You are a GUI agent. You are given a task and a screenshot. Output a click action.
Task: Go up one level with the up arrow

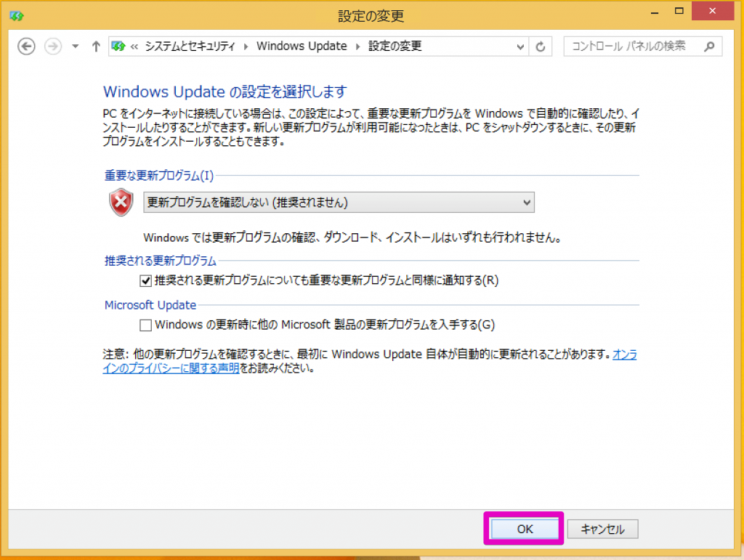pos(96,46)
